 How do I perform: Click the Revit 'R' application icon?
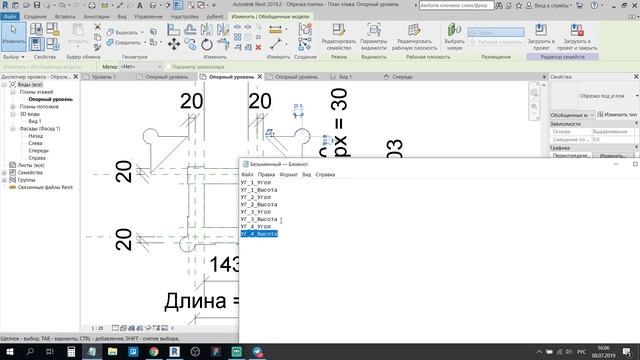[5, 5]
